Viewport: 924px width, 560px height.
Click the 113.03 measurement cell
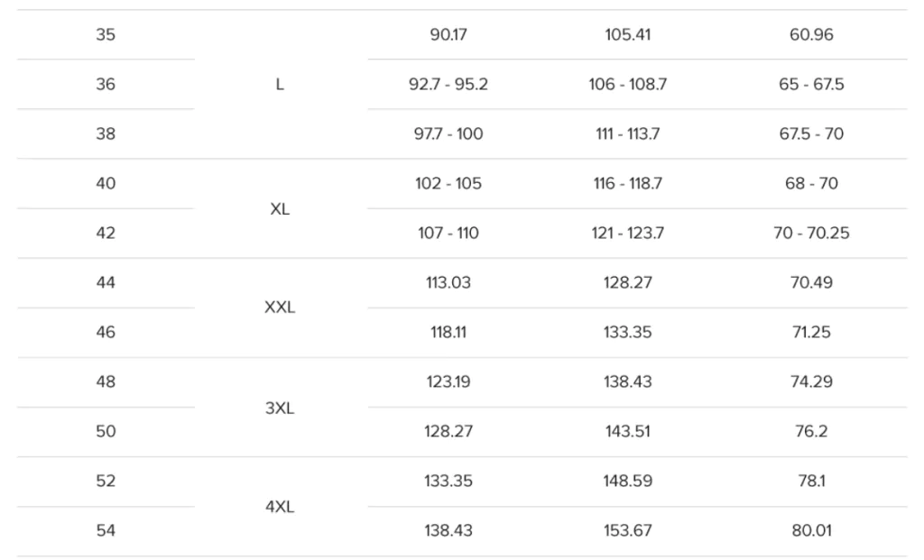pyautogui.click(x=448, y=282)
